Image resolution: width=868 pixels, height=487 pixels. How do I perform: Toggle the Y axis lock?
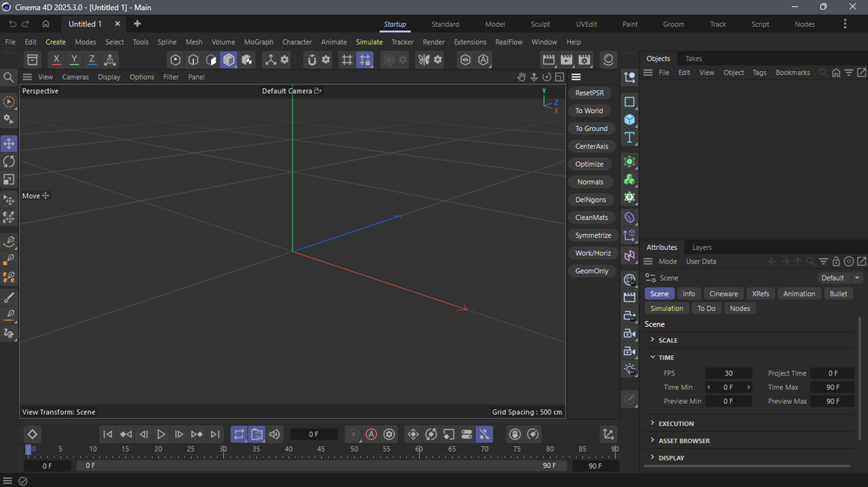pyautogui.click(x=74, y=60)
